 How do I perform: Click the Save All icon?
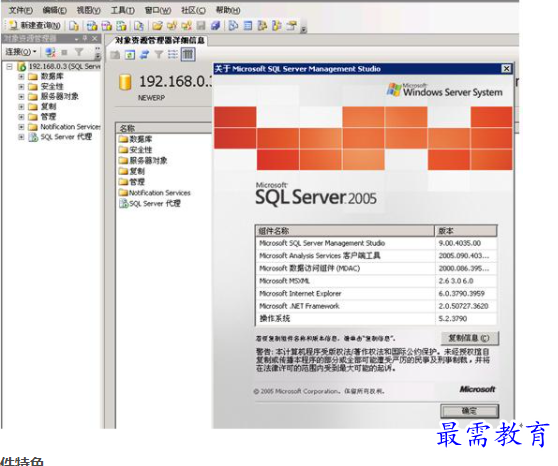tap(216, 26)
